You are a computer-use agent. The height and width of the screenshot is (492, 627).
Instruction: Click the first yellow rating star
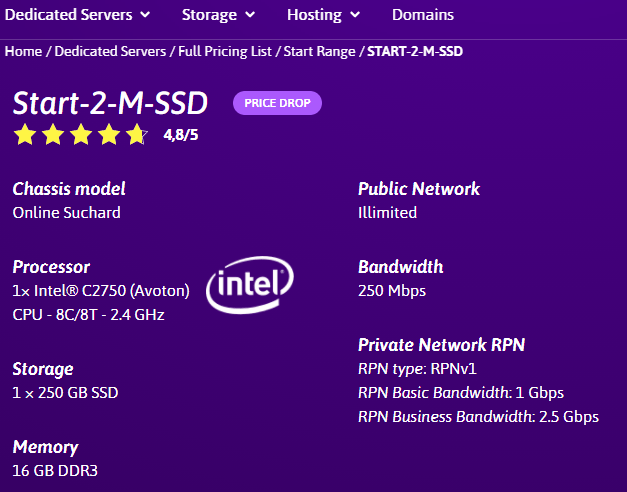coord(25,134)
